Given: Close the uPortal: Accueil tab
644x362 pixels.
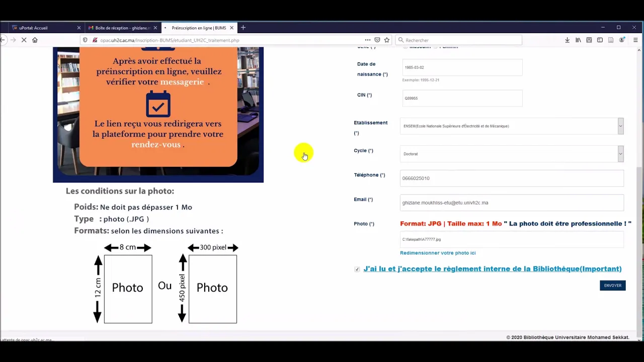Looking at the screenshot, I should [x=78, y=28].
